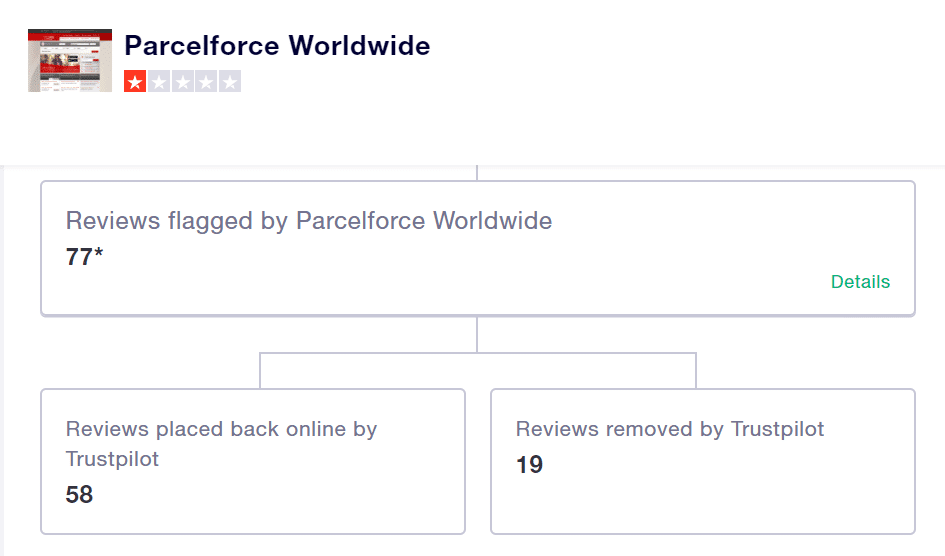This screenshot has width=945, height=556.
Task: Click the vertical connector directly below flagged reviews card
Action: (477, 334)
